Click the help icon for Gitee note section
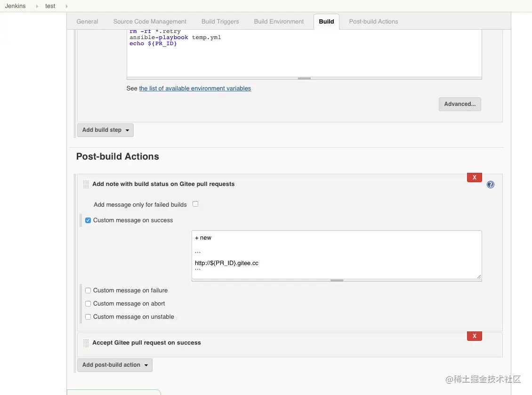The width and height of the screenshot is (532, 395). pos(490,185)
